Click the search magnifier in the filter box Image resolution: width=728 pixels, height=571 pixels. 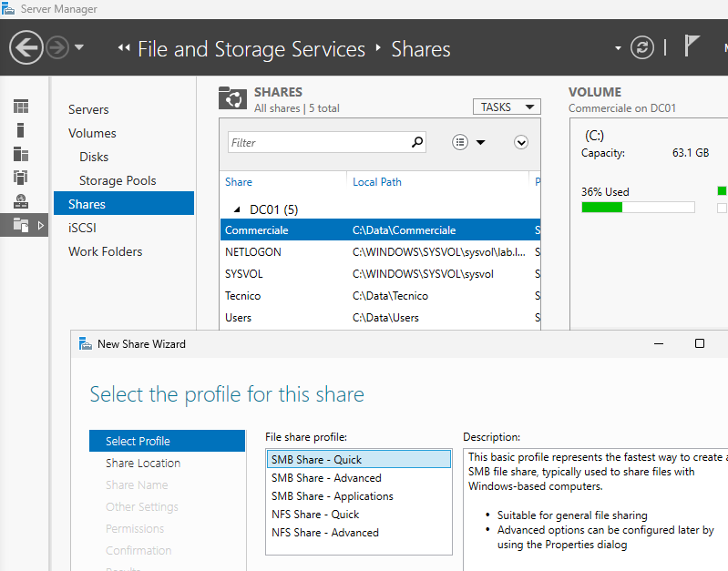point(417,142)
